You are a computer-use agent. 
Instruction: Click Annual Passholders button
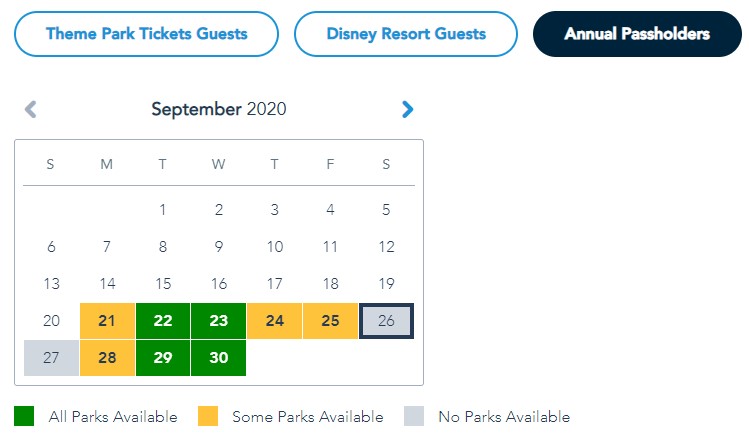637,34
